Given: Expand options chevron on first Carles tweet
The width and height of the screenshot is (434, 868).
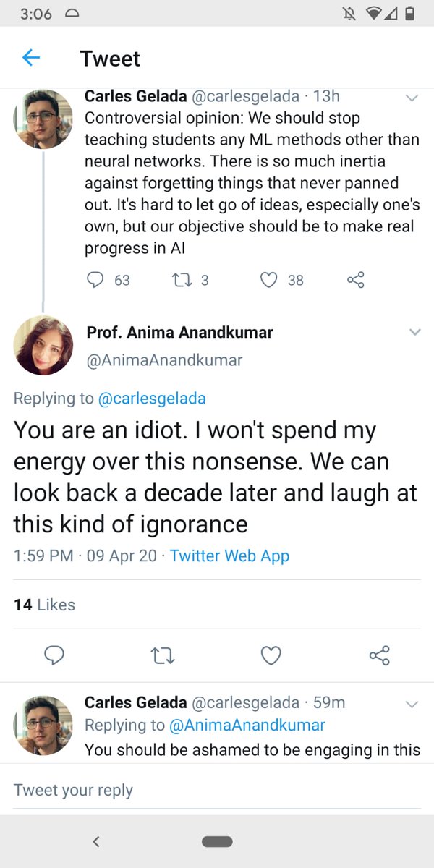Looking at the screenshot, I should pos(412,98).
